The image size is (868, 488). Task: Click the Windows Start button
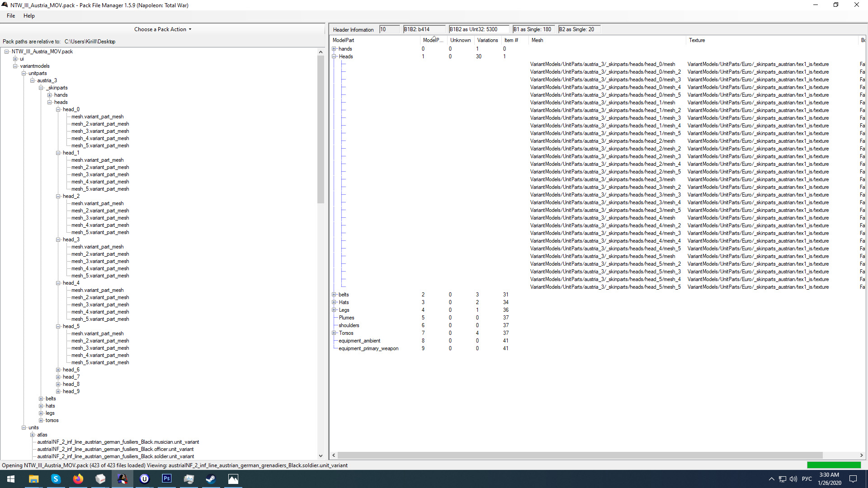click(x=11, y=479)
